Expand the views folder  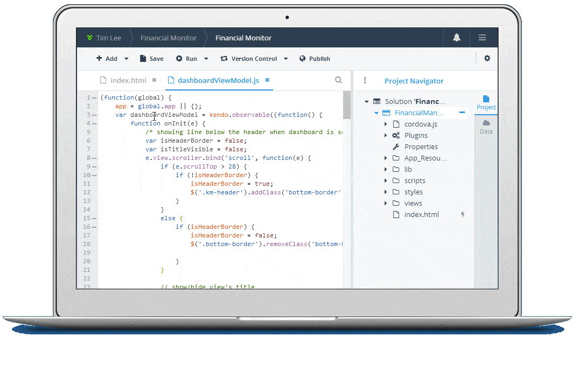point(386,204)
